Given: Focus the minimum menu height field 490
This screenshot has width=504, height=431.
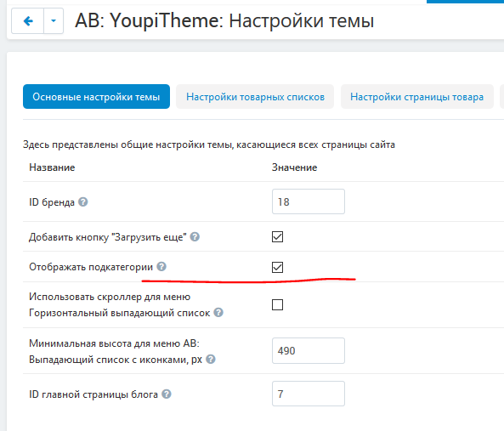Looking at the screenshot, I should (x=309, y=350).
